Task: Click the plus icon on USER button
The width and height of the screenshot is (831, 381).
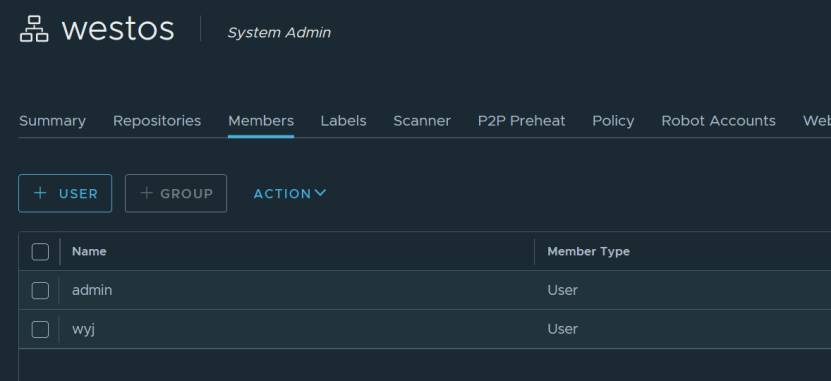Action: point(40,193)
